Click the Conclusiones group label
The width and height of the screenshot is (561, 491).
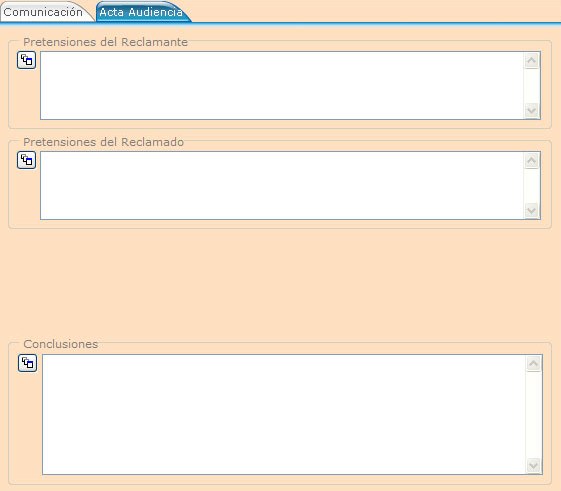(x=61, y=344)
